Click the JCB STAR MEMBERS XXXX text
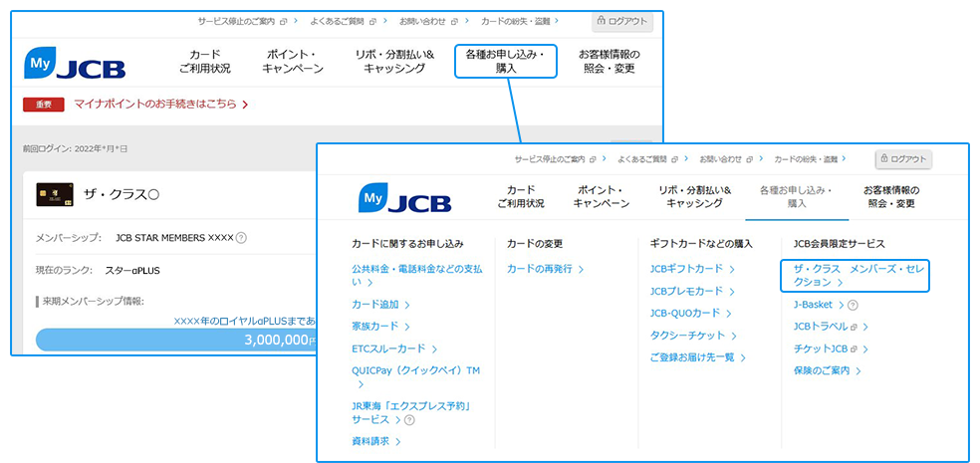980x463 pixels. pyautogui.click(x=174, y=237)
